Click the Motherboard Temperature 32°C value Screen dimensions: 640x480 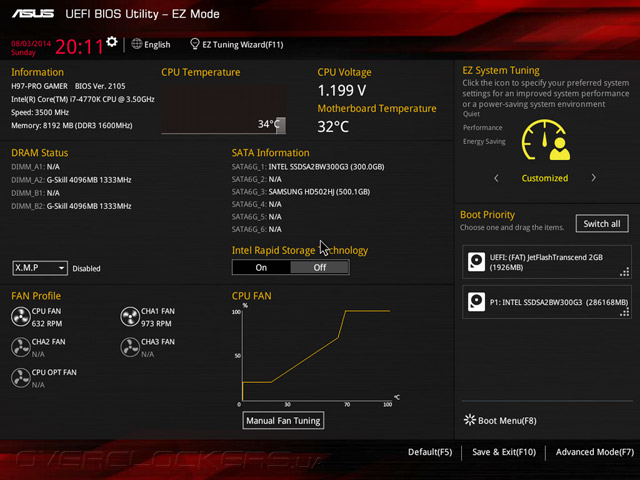pyautogui.click(x=333, y=127)
